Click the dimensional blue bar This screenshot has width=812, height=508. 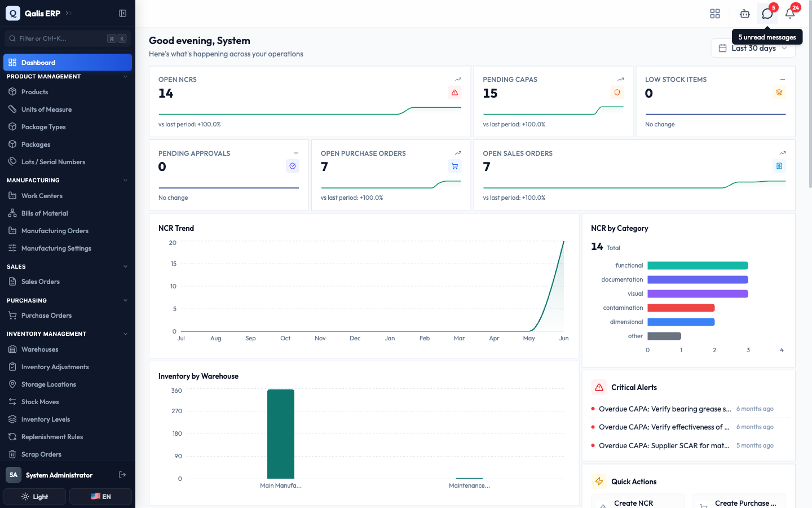pos(681,322)
